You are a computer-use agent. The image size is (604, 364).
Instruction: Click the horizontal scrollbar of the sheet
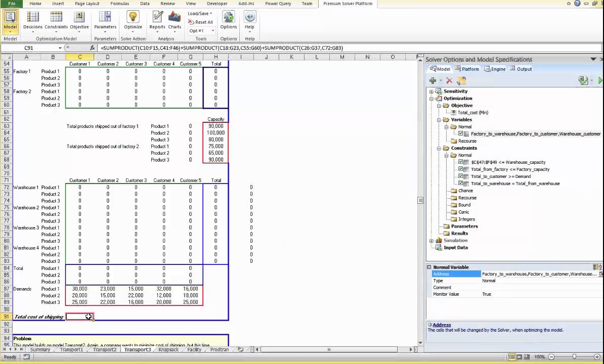329,349
